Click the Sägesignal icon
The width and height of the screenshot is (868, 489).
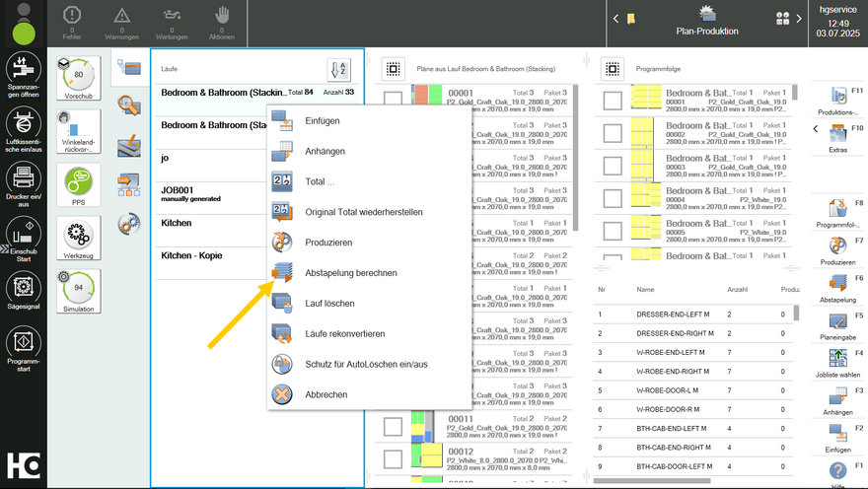(24, 291)
